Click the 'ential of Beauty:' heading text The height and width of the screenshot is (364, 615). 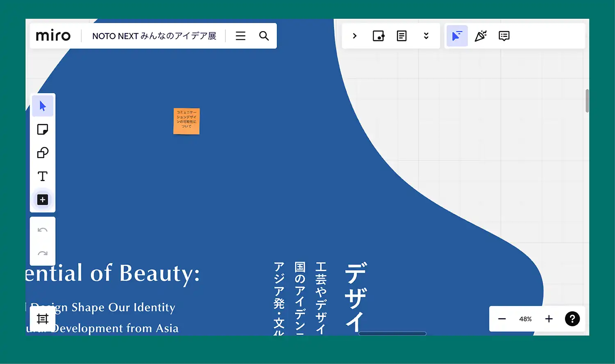pos(113,274)
